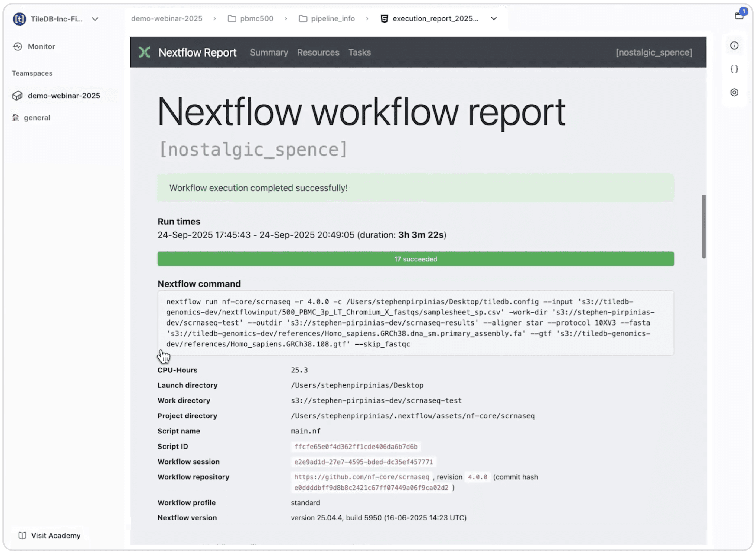Open the nf-core/scrnaseq GitHub link

[x=361, y=477]
